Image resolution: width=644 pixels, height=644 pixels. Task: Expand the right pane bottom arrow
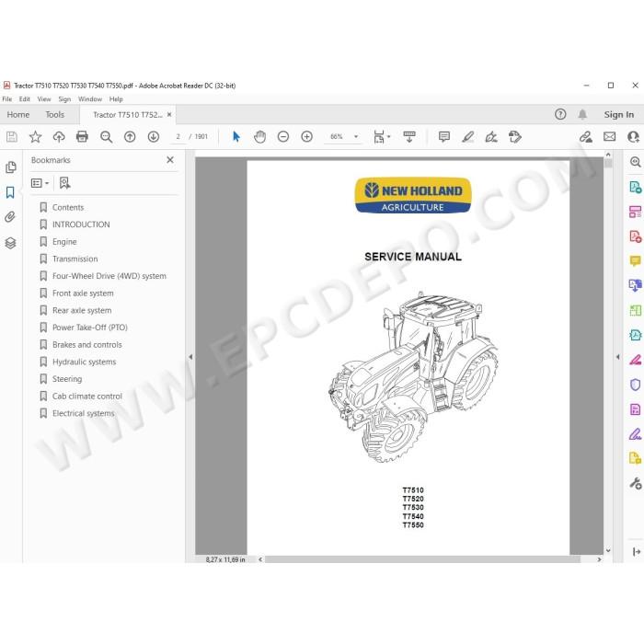click(x=637, y=552)
